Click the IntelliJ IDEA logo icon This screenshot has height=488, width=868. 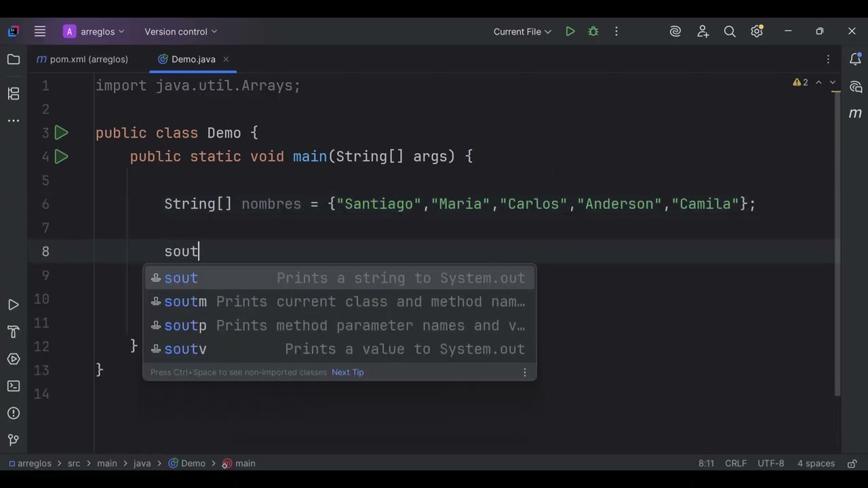pos(14,31)
